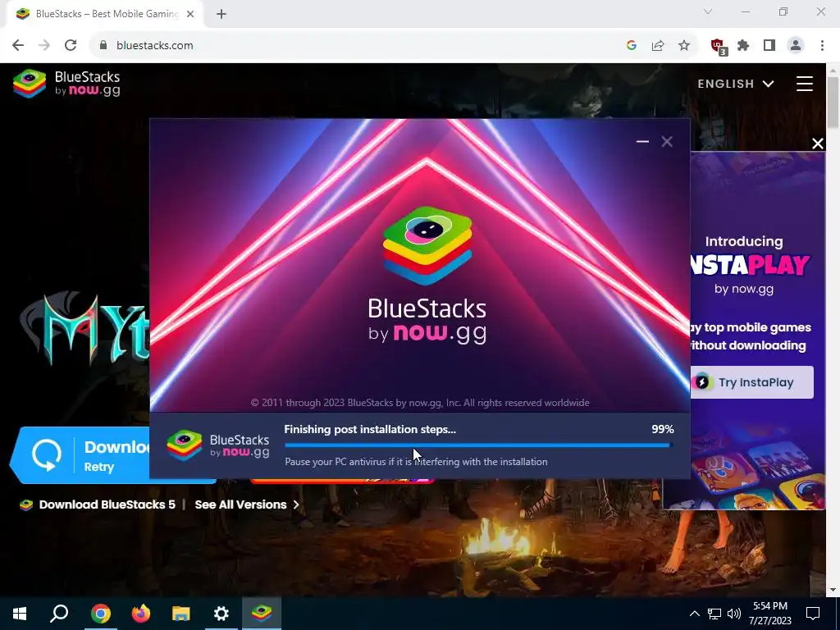Open the website hamburger menu
Viewport: 840px width, 630px height.
[804, 84]
